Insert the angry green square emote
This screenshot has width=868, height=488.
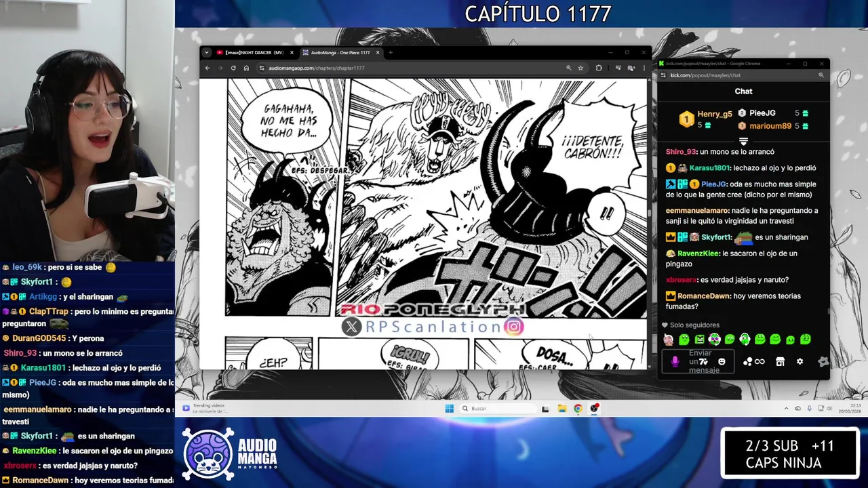tap(700, 339)
